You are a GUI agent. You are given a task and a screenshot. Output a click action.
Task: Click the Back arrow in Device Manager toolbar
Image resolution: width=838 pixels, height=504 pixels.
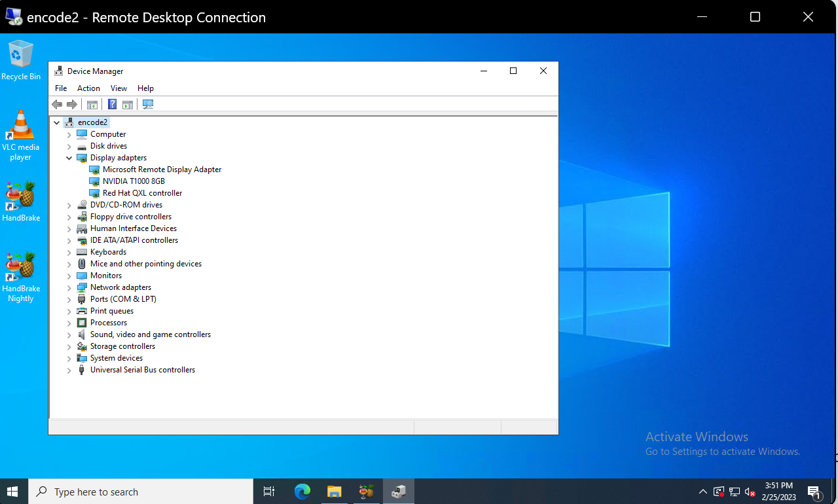pyautogui.click(x=57, y=105)
